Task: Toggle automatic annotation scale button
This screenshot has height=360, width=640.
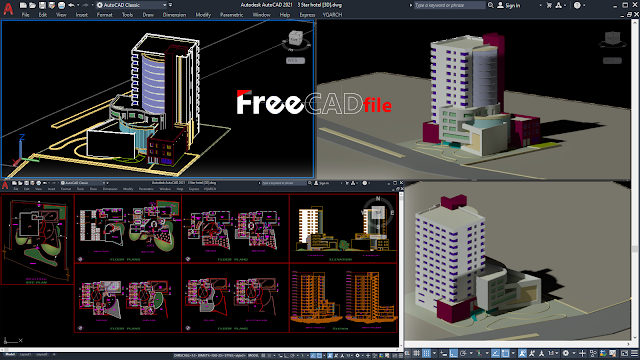Action: pos(532,353)
